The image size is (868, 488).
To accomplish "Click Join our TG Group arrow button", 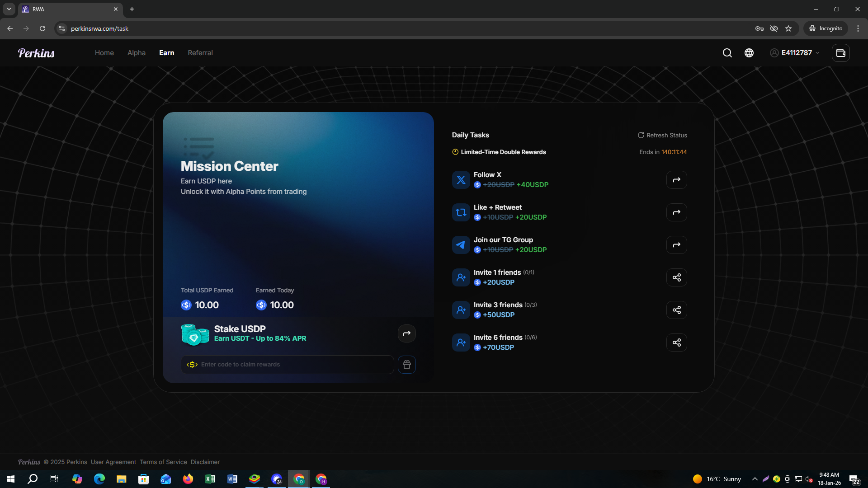I will coord(676,245).
